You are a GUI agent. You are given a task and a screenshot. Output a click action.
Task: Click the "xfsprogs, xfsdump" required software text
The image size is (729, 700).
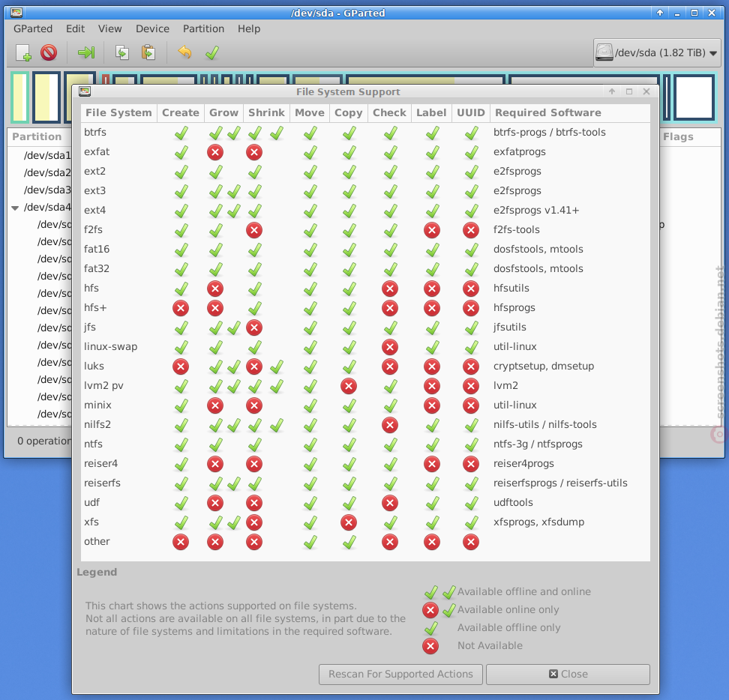(538, 522)
